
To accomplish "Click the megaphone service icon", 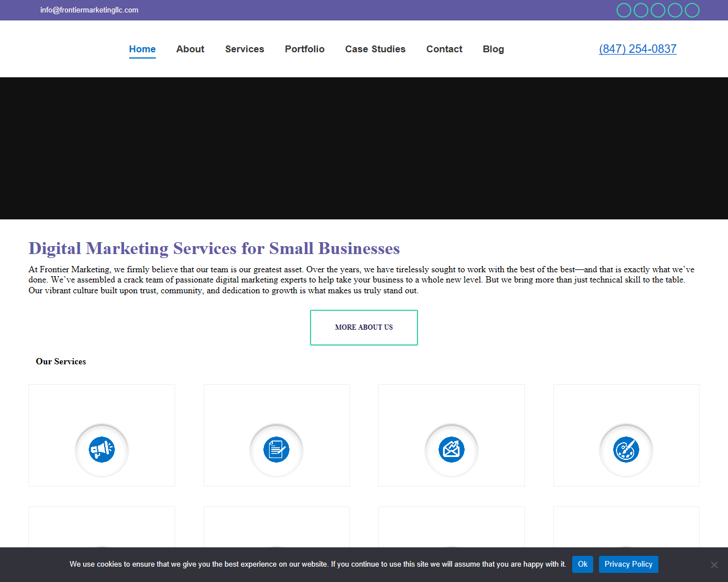I will pos(102,450).
